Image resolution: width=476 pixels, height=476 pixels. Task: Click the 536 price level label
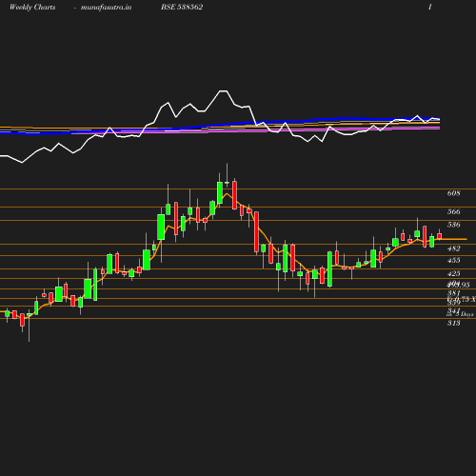pyautogui.click(x=453, y=225)
